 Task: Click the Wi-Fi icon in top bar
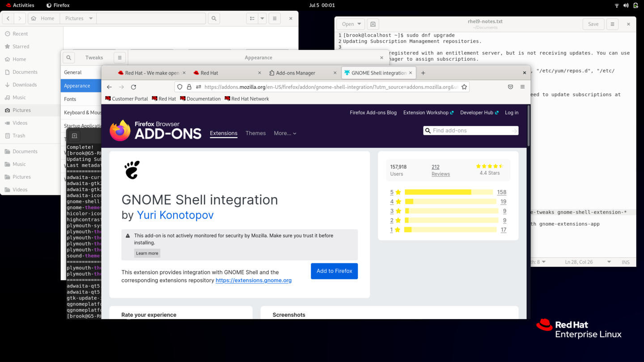point(617,5)
